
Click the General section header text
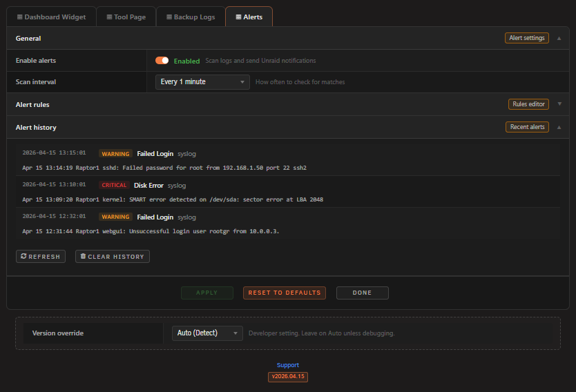click(28, 39)
